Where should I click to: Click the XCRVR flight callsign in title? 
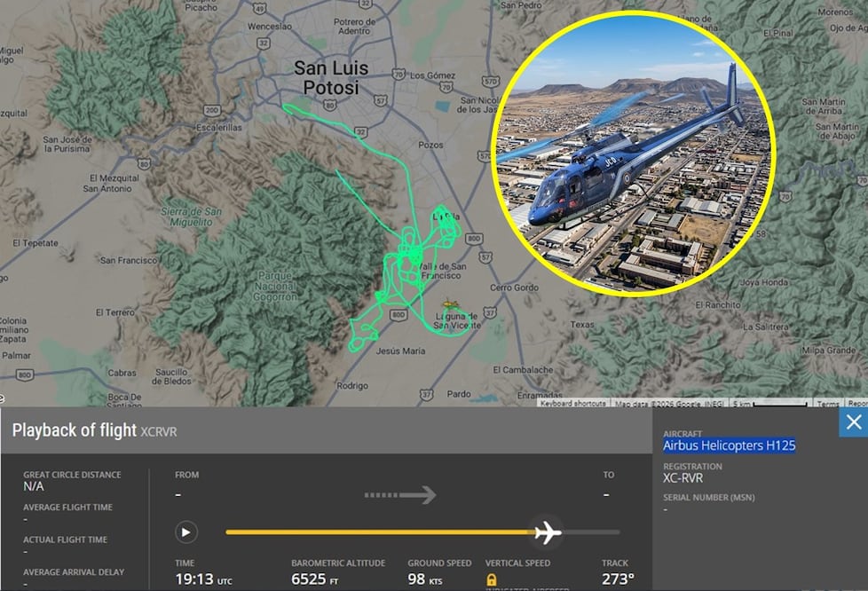(x=158, y=431)
